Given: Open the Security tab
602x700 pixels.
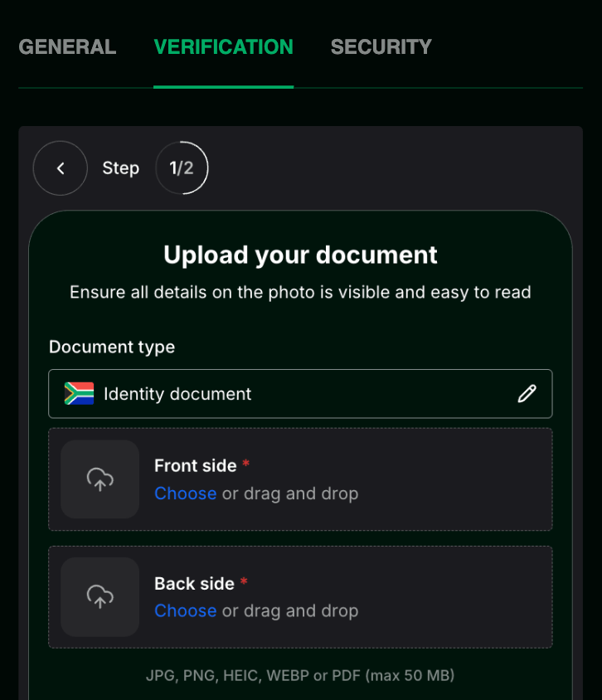Looking at the screenshot, I should (x=381, y=47).
